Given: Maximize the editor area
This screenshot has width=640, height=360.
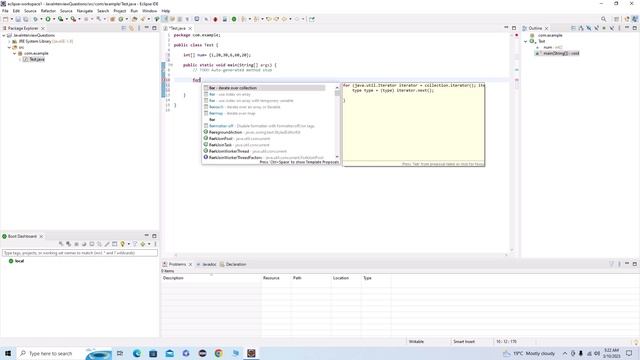Looking at the screenshot, I should point(514,28).
